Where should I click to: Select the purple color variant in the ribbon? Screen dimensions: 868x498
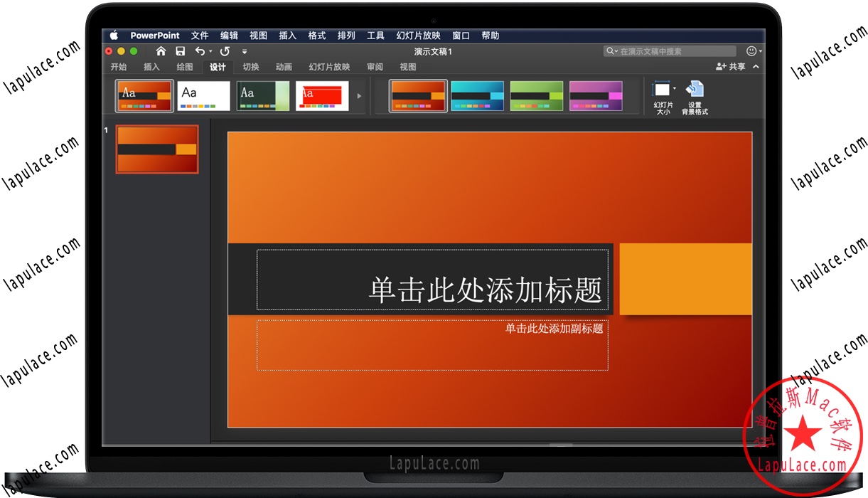pyautogui.click(x=595, y=96)
